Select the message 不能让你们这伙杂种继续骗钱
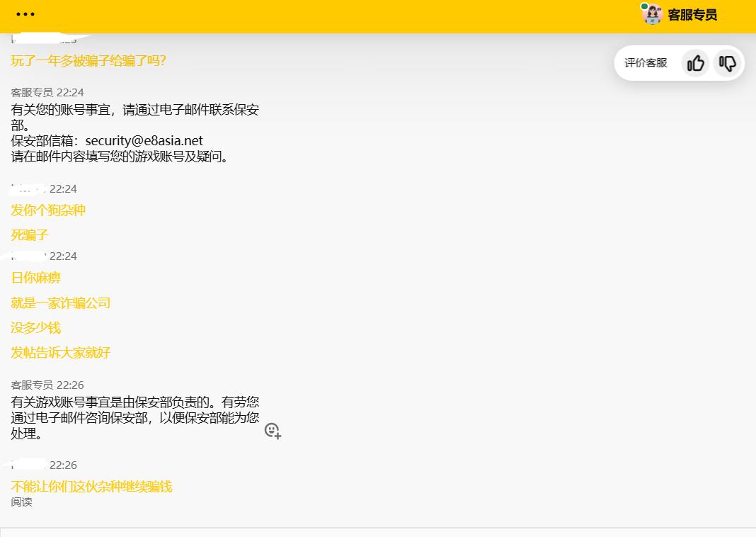The width and height of the screenshot is (756, 537). (x=91, y=487)
